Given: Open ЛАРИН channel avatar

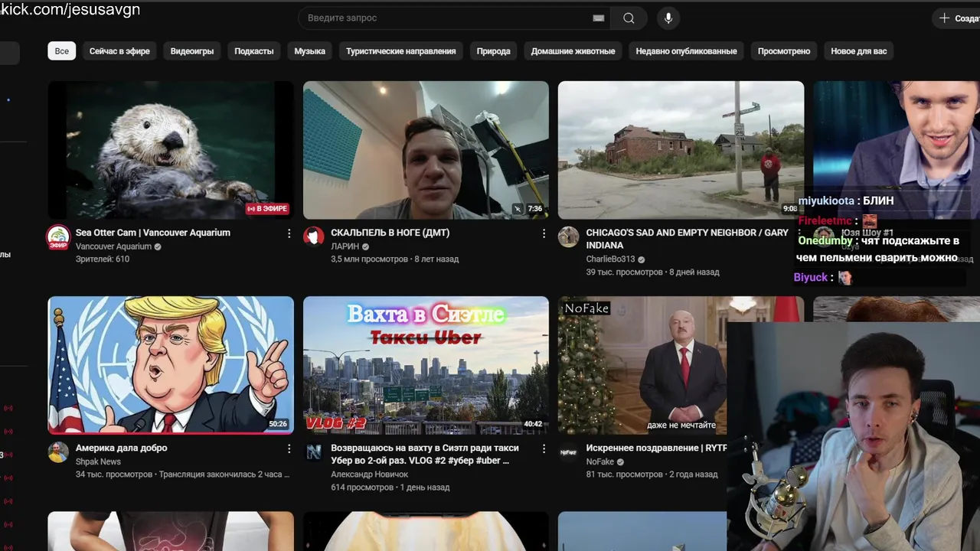Looking at the screenshot, I should (x=313, y=236).
